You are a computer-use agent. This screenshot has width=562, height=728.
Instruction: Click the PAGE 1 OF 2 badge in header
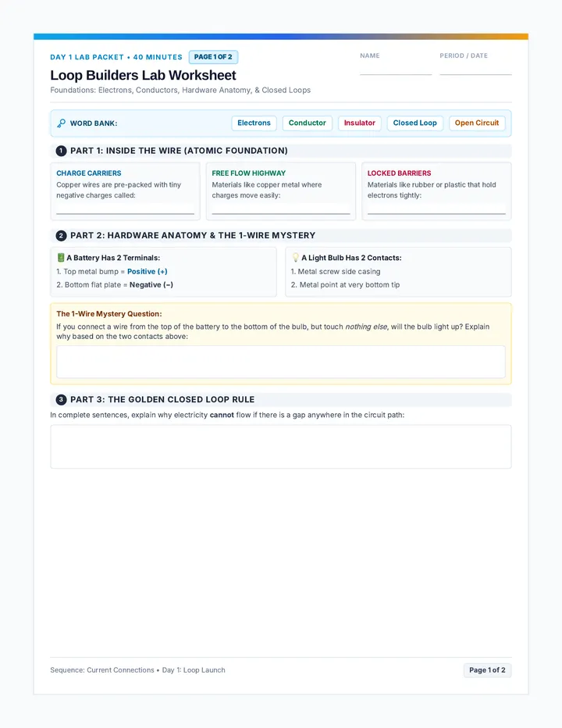click(x=213, y=57)
